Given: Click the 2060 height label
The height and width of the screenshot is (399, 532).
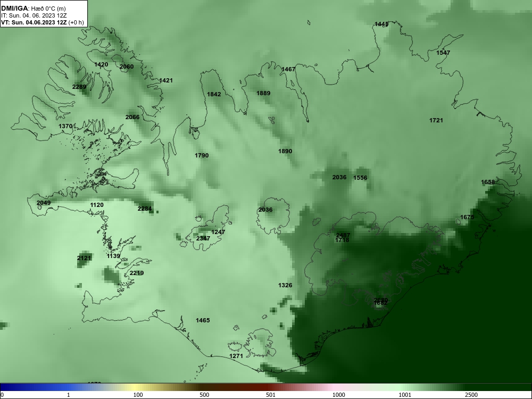Looking at the screenshot, I should coord(127,66).
